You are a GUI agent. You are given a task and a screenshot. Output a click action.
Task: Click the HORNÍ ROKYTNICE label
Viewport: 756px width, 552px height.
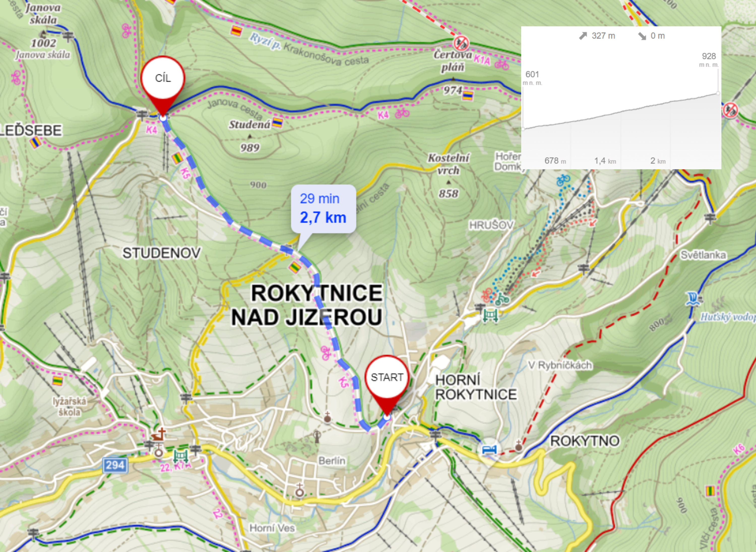pos(476,388)
